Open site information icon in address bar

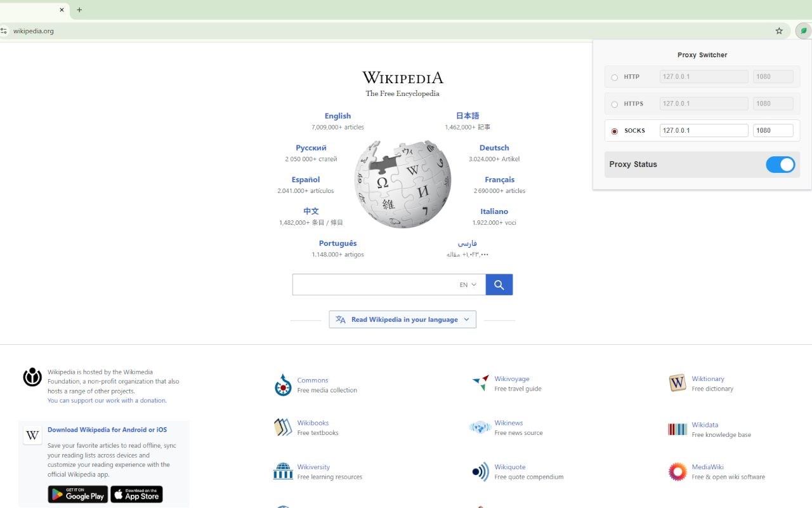click(4, 30)
